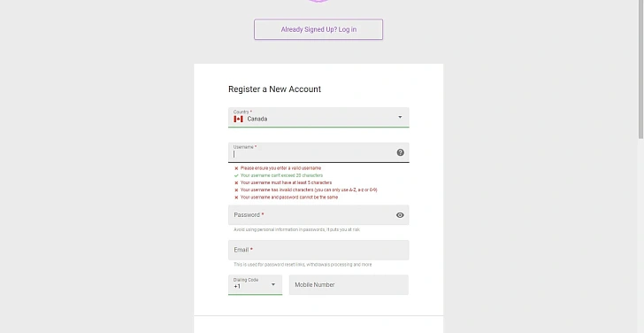The height and width of the screenshot is (333, 644).
Task: Expand the Country dropdown arrow
Action: pyautogui.click(x=400, y=117)
